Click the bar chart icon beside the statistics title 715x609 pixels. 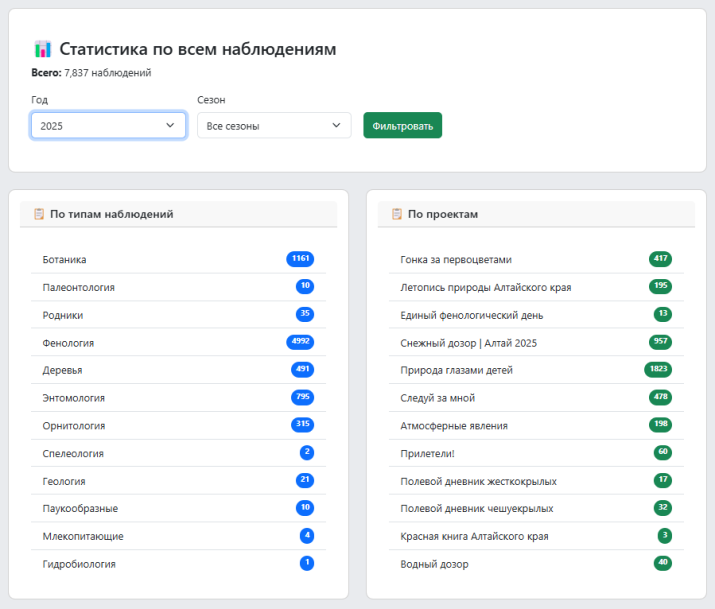(42, 49)
